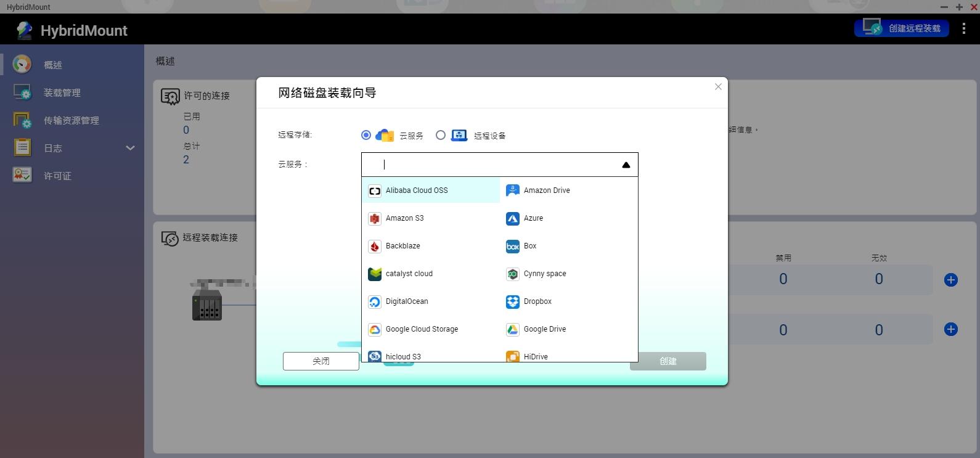The image size is (980, 458).
Task: Open 装载管理 in the sidebar
Action: [72, 92]
